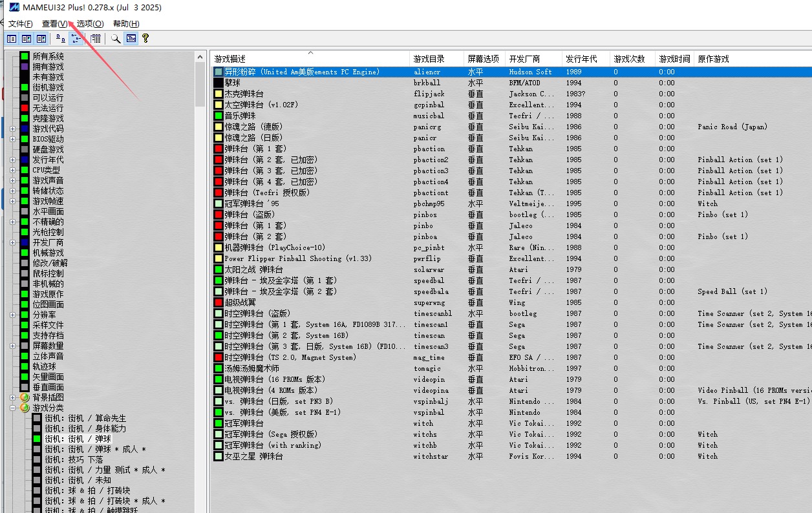Expand the 游戏声音 folder node
The width and height of the screenshot is (812, 513).
[13, 180]
